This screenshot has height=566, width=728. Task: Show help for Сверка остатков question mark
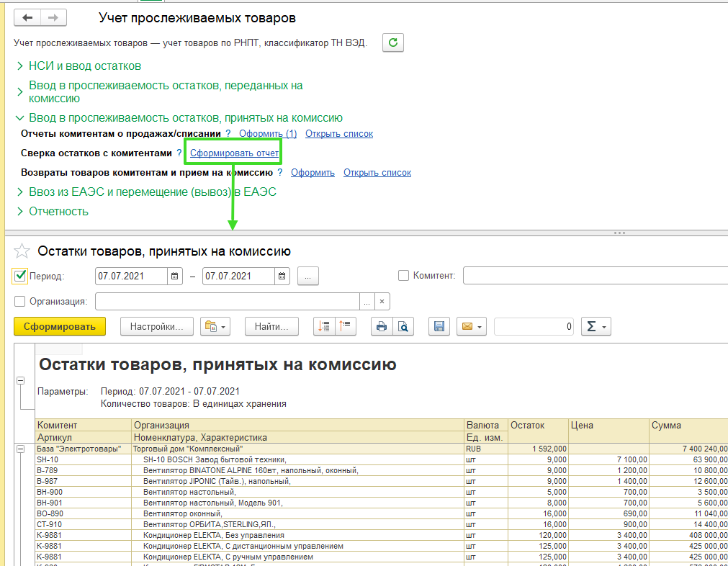point(179,153)
